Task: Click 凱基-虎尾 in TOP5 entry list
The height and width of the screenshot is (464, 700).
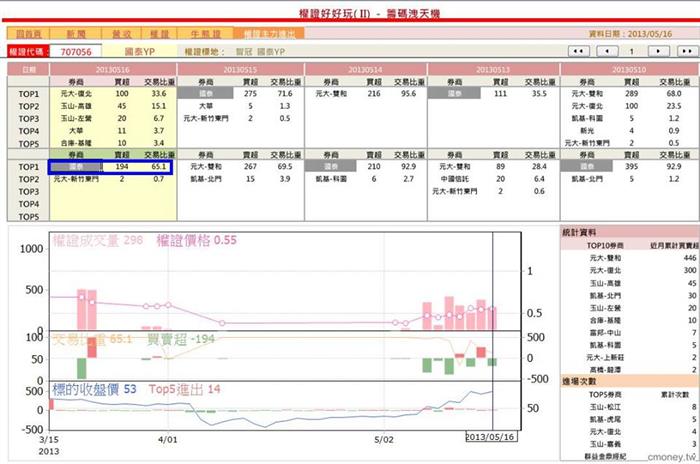Action: click(x=605, y=420)
